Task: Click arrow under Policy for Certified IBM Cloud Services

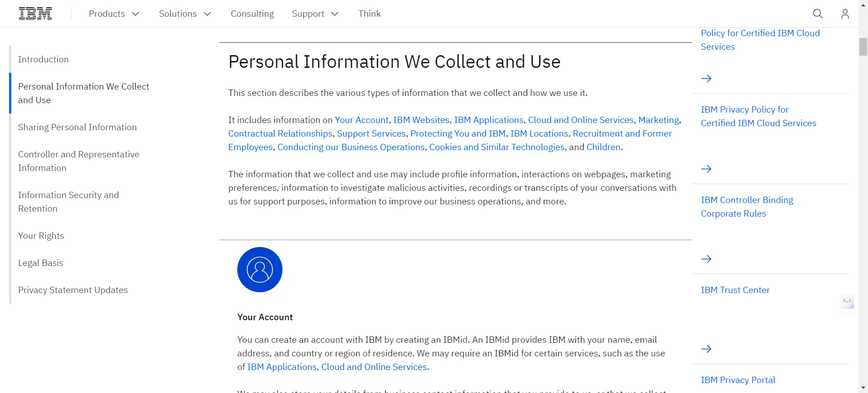Action: click(x=706, y=78)
